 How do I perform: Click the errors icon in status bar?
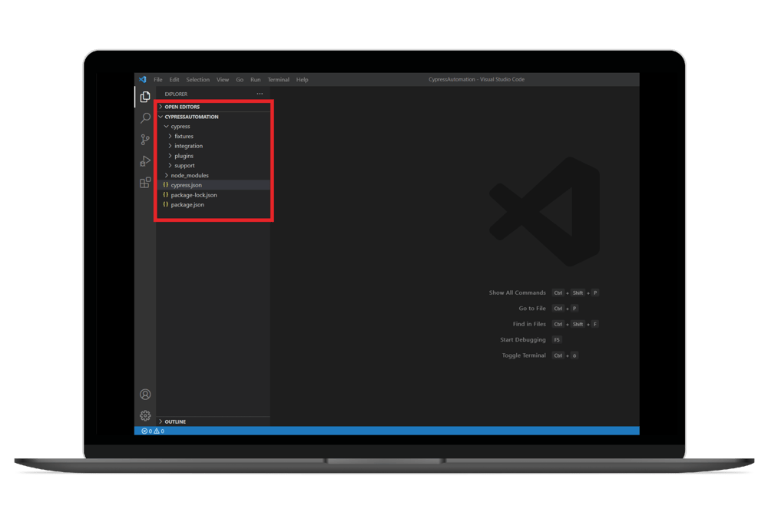click(144, 431)
